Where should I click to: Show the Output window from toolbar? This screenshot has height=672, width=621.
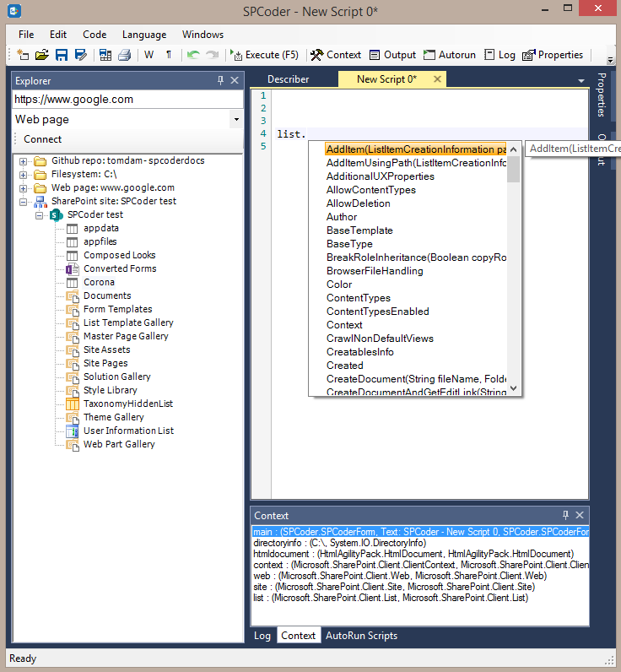tap(392, 55)
